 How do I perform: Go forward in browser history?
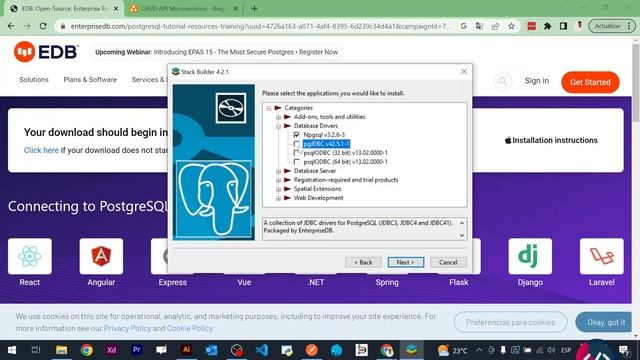pyautogui.click(x=27, y=26)
